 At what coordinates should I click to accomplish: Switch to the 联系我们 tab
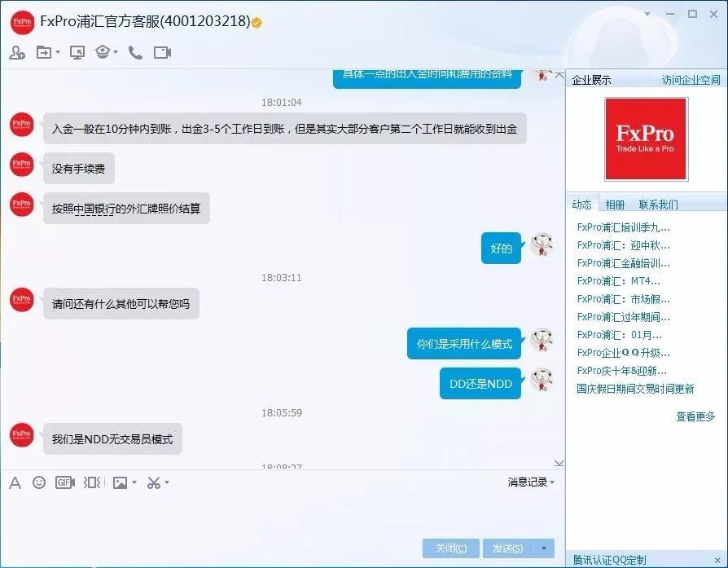(659, 204)
